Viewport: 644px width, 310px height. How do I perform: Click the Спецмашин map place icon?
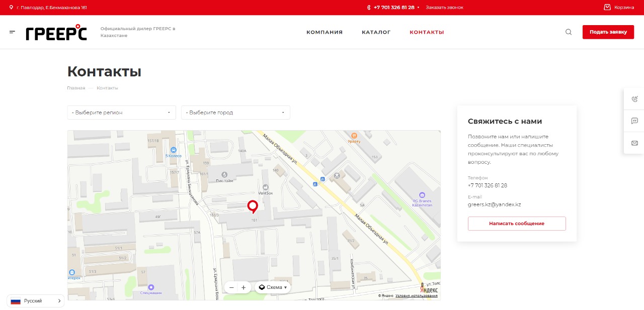pos(151,287)
